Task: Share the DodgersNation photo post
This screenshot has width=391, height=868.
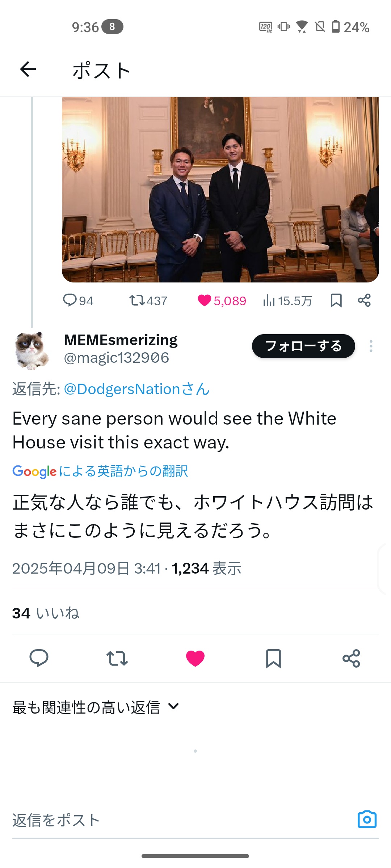Action: coord(364,301)
